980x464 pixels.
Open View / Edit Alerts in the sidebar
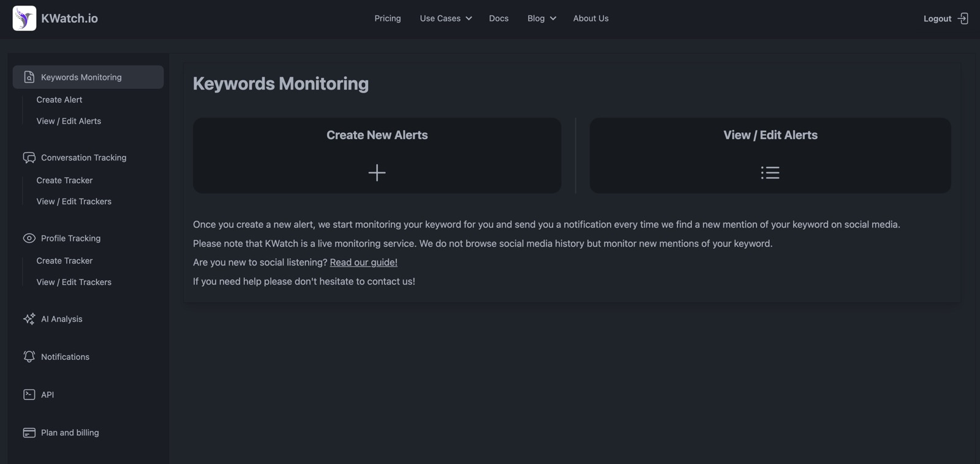point(69,121)
